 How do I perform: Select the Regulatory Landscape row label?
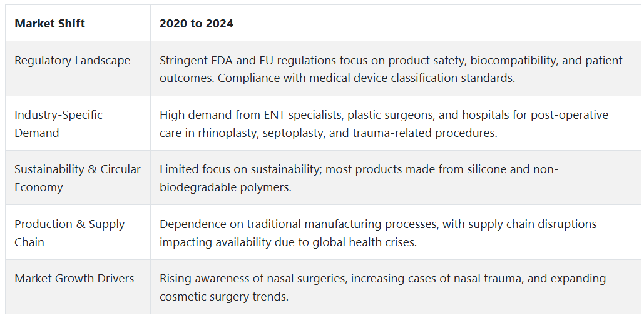73,60
